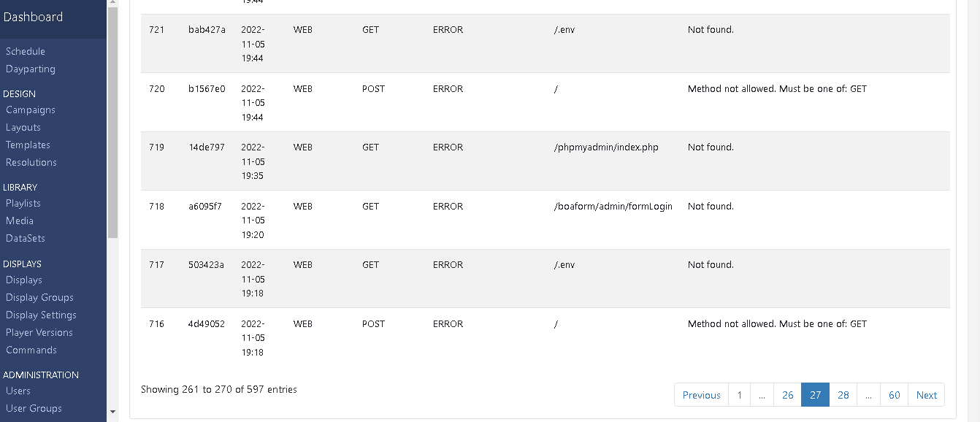The image size is (980, 422).
Task: Open the Templates section
Action: 28,145
